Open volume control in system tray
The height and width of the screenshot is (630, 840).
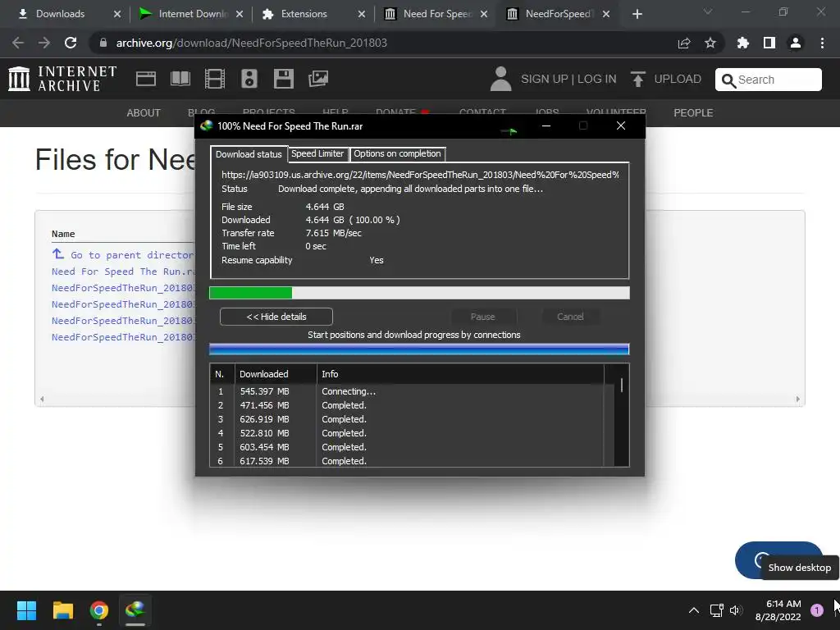pos(736,610)
